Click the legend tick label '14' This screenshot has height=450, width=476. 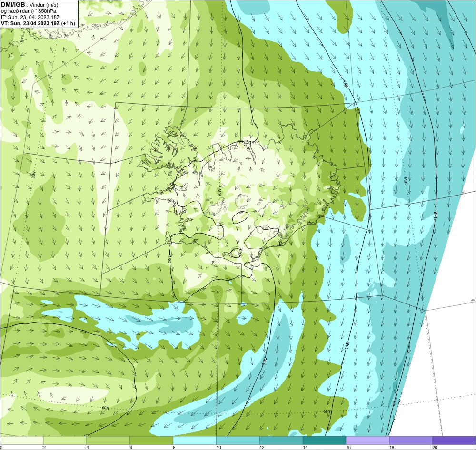(305, 447)
